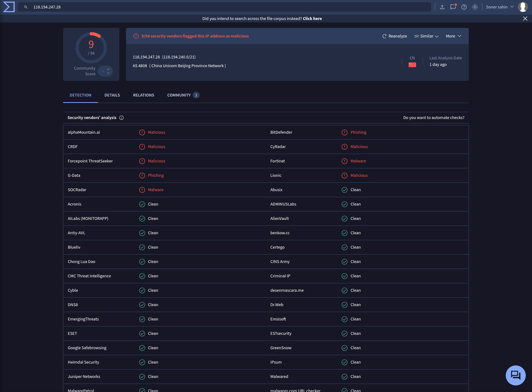Click ESET clean checkmark icon
532x392 pixels.
coord(142,334)
